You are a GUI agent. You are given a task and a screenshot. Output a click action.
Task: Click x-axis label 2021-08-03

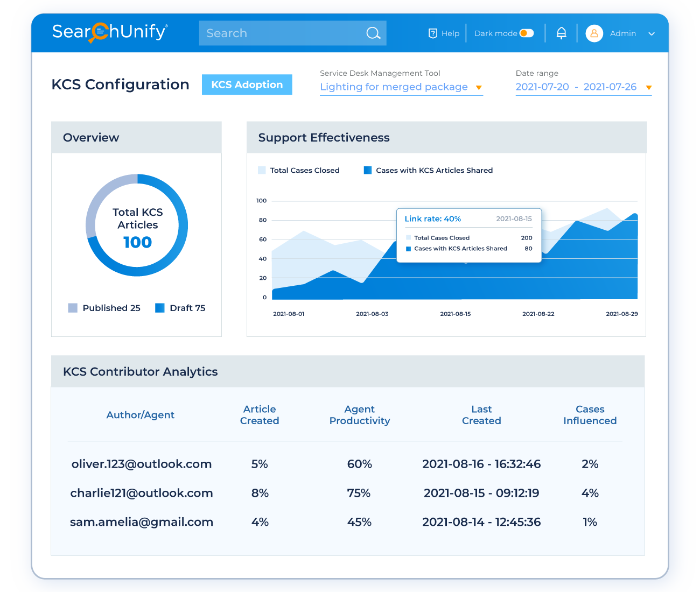point(372,314)
